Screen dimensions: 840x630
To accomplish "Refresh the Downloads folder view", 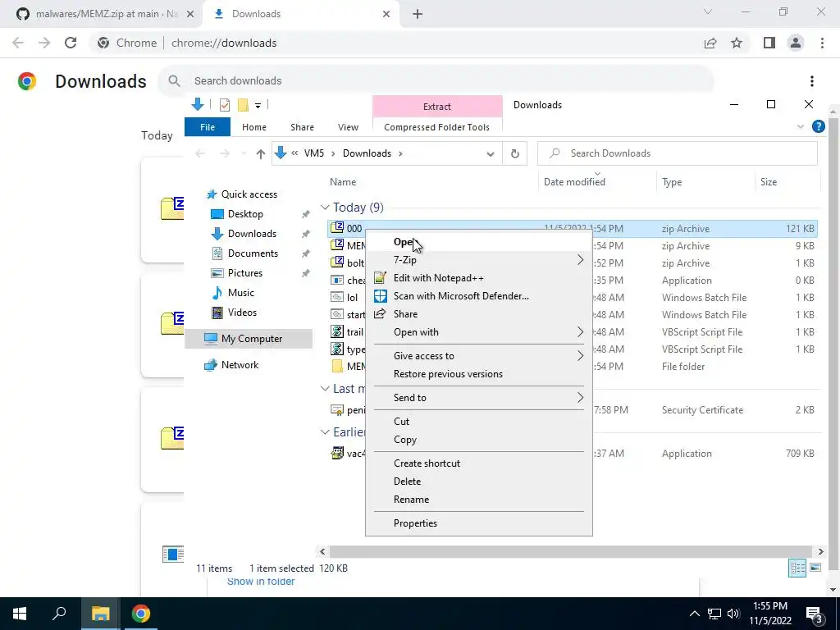I will pos(515,153).
